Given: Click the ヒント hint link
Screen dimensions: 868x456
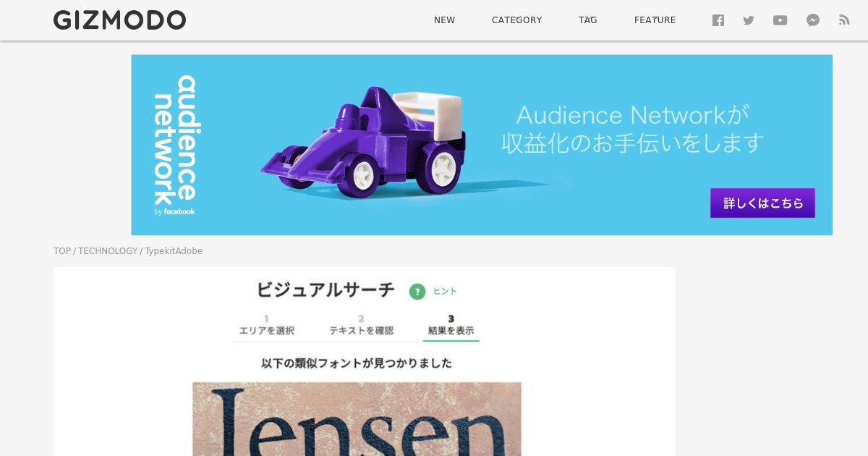Looking at the screenshot, I should click(445, 291).
